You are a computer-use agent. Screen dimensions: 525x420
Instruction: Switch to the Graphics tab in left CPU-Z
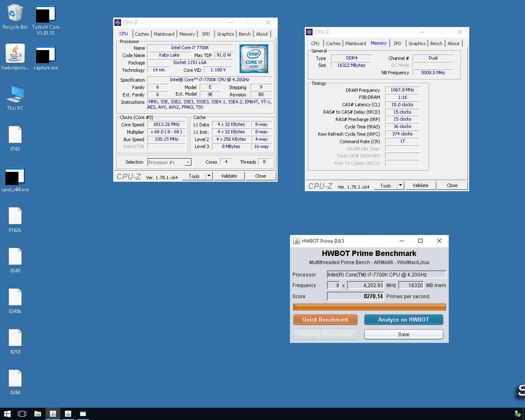226,34
